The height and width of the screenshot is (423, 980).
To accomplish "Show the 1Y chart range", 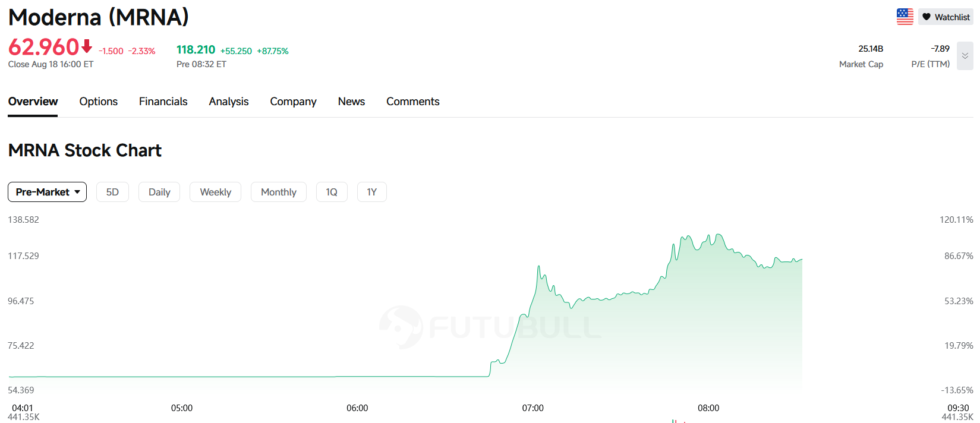I will tap(372, 192).
